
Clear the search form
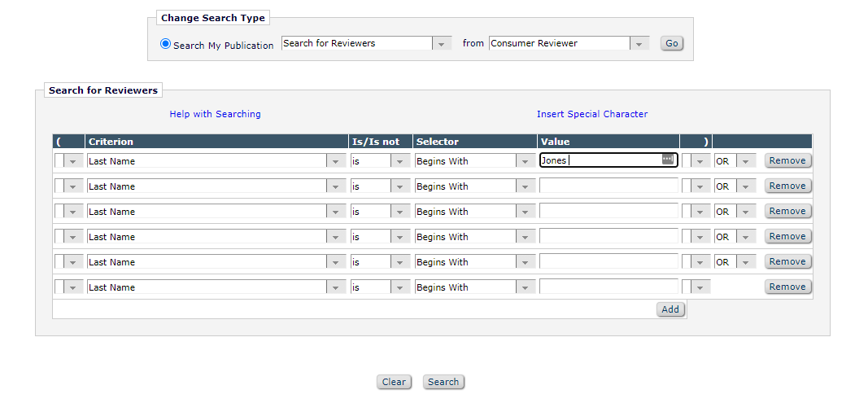tap(394, 382)
